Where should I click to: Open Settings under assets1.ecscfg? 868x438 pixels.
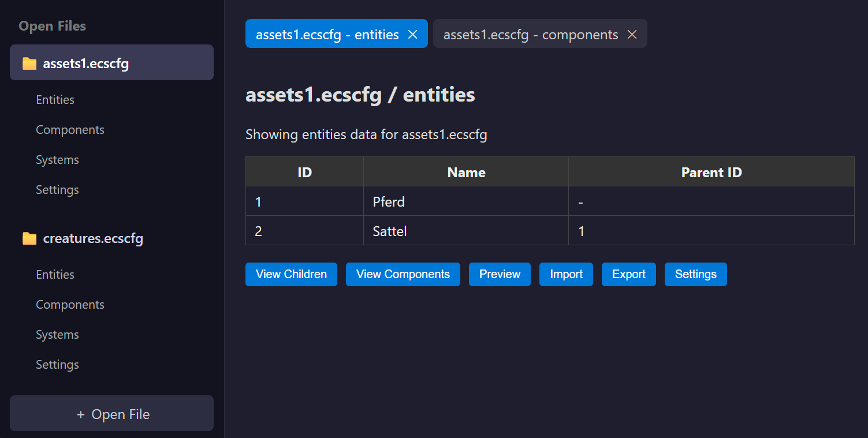[57, 189]
